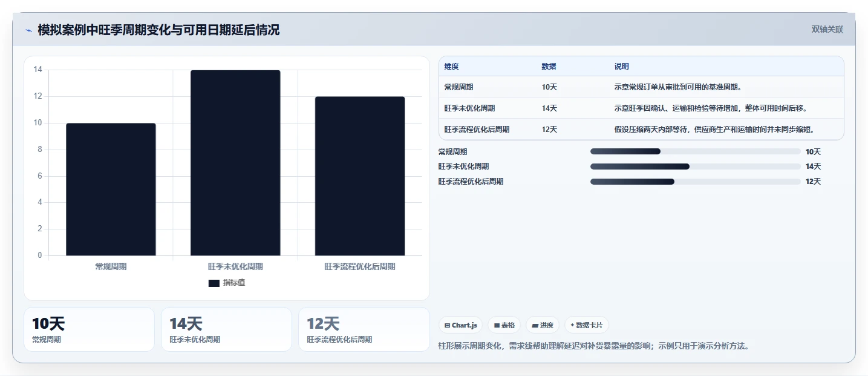Click the 旺季流程优化后周期 x-axis label
The width and height of the screenshot is (868, 376).
click(360, 266)
